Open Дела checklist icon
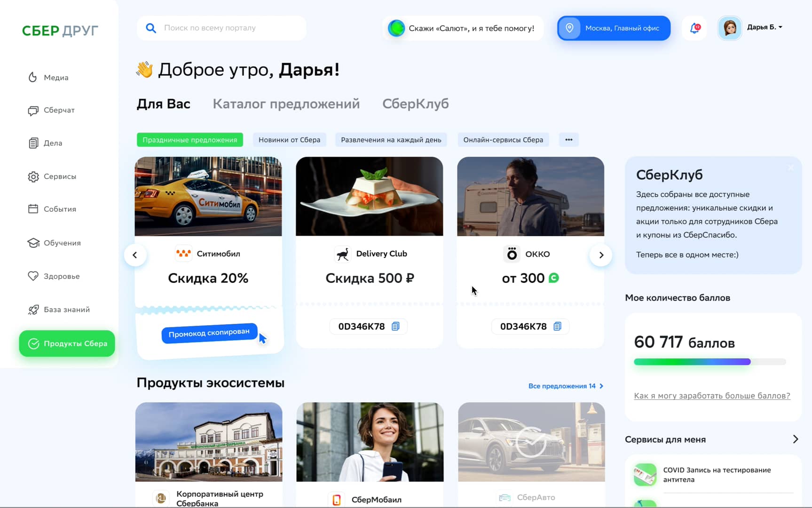This screenshot has height=508, width=812. tap(33, 143)
